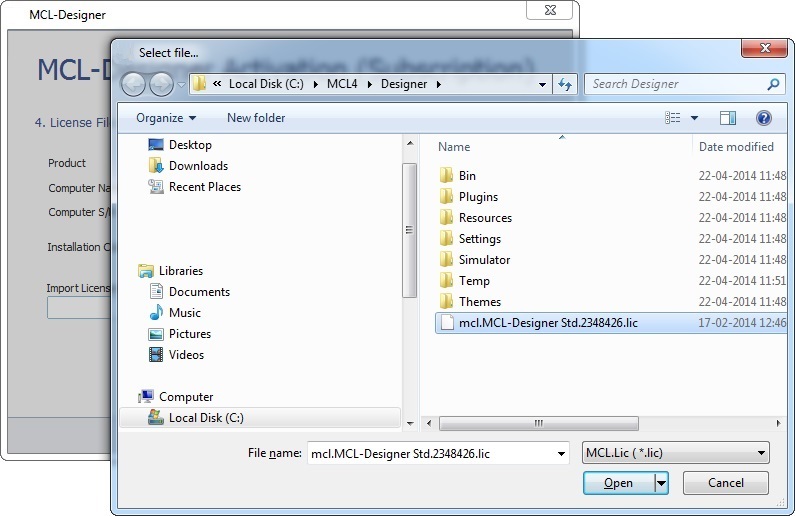Click the Designer breadcrumb
795x516 pixels.
pos(404,84)
